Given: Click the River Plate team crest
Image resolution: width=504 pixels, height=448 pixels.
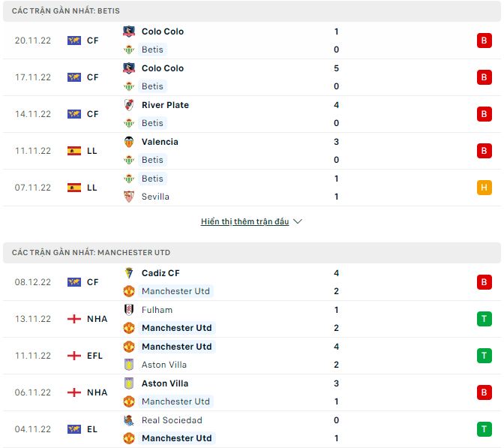Looking at the screenshot, I should click(x=129, y=105).
